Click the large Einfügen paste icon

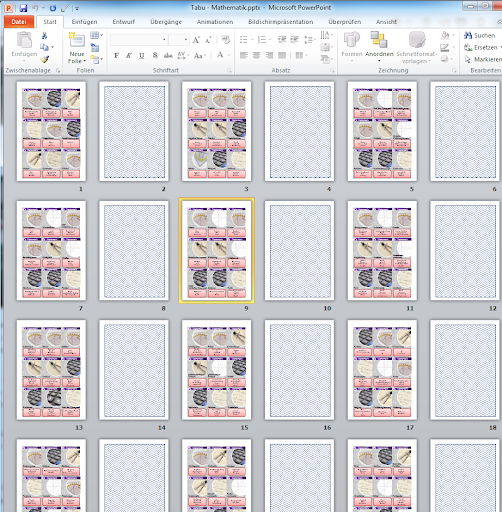(24, 40)
